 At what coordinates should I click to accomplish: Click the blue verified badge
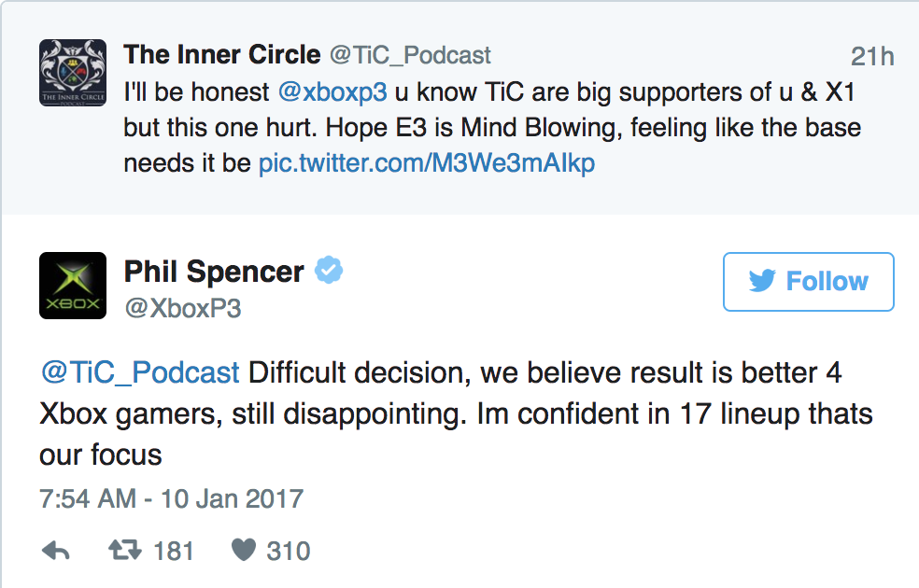pos(329,272)
